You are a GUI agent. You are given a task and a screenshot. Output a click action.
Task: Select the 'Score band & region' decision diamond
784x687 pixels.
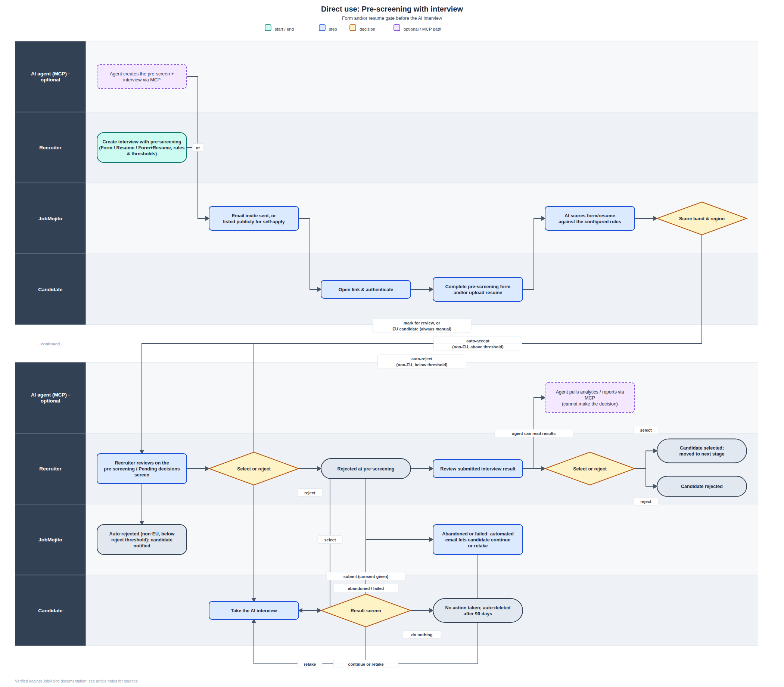[701, 218]
